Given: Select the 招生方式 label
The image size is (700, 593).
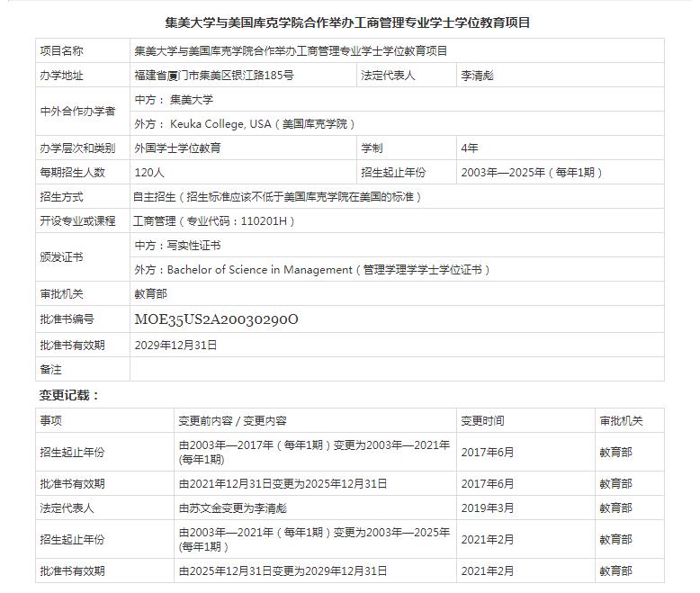Looking at the screenshot, I should pos(61,196).
